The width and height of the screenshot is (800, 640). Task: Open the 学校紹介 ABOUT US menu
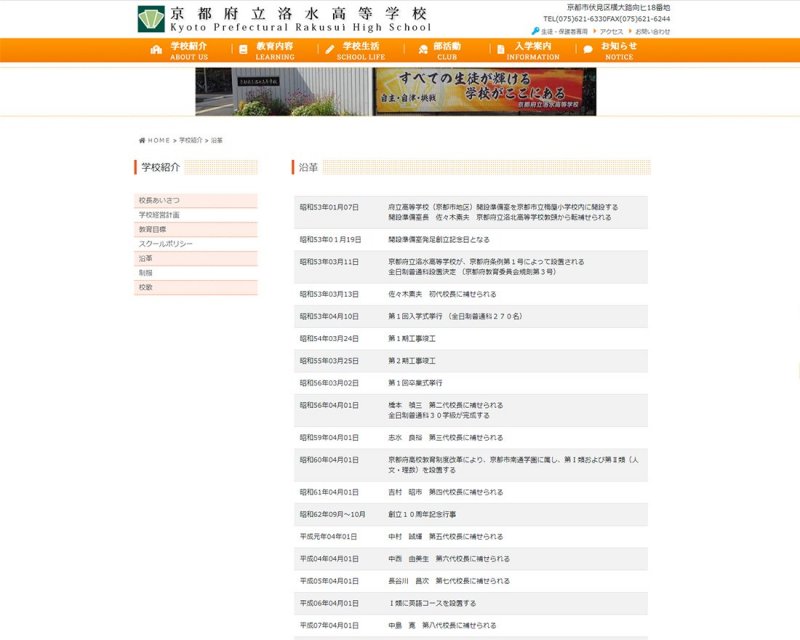coord(188,51)
